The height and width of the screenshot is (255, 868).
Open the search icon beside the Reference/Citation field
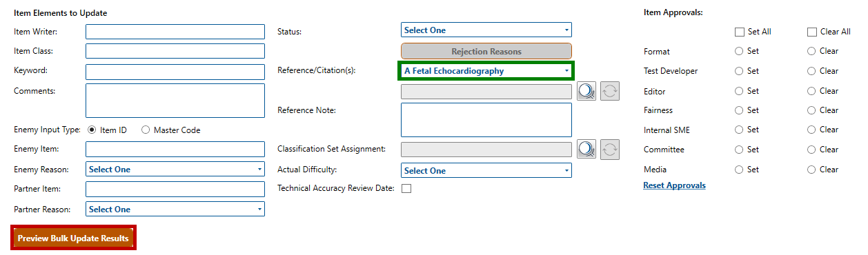pos(586,91)
